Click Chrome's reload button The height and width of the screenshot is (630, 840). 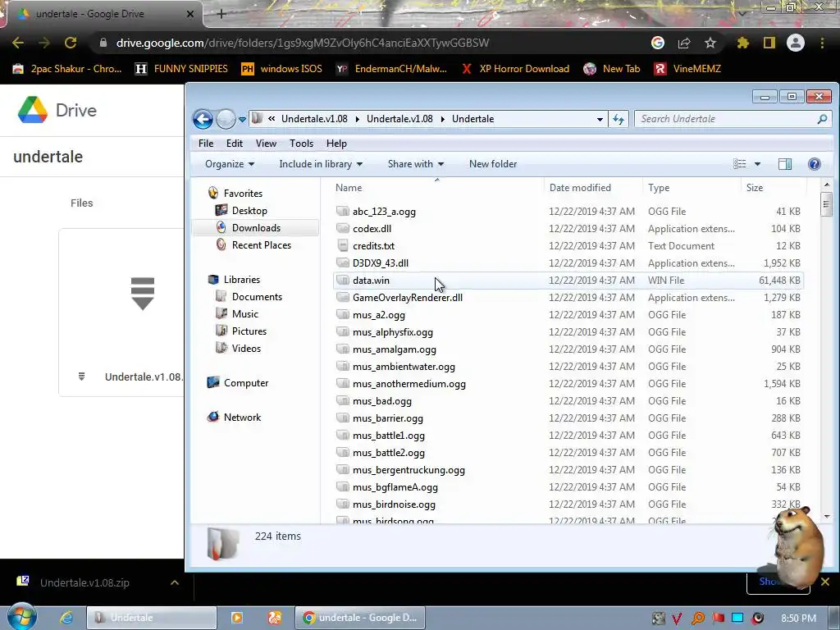[x=71, y=43]
